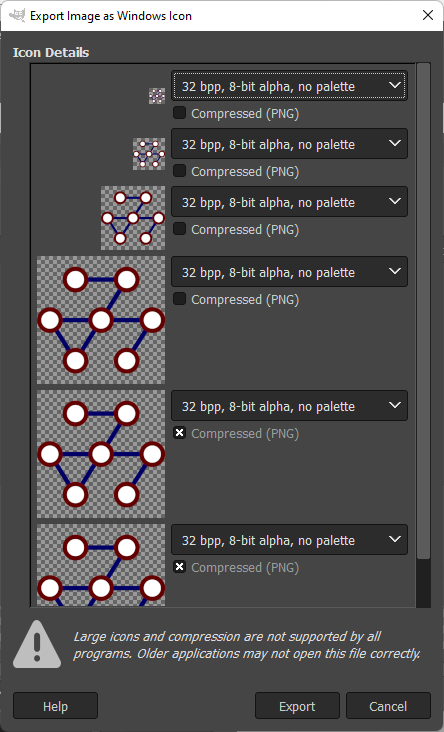Viewport: 444px width, 732px height.
Task: Click the third medium icon preview
Action: (133, 218)
